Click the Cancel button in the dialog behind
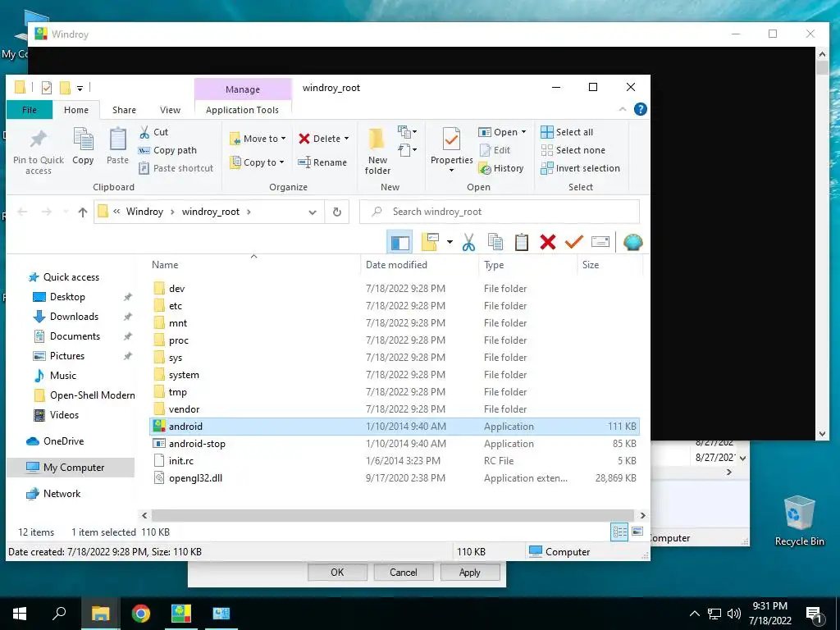The image size is (840, 630). (x=404, y=572)
